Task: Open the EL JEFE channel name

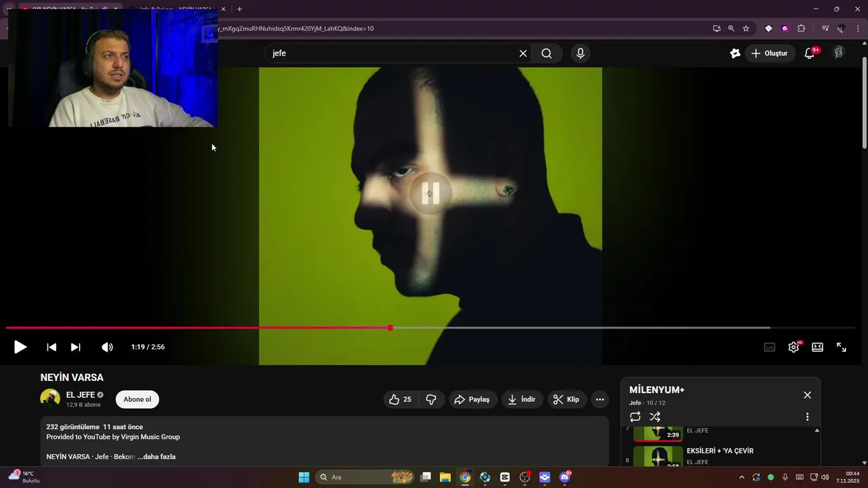Action: (x=80, y=395)
